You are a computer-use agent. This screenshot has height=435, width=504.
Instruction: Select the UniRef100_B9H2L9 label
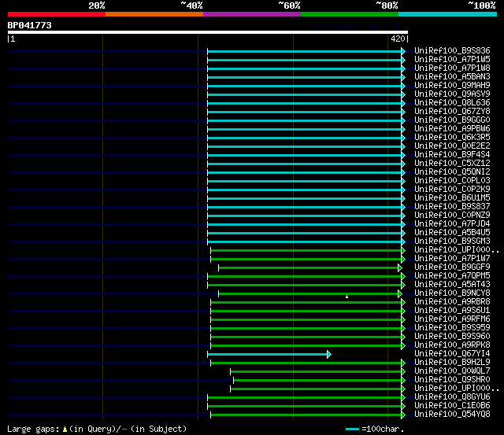(x=452, y=363)
